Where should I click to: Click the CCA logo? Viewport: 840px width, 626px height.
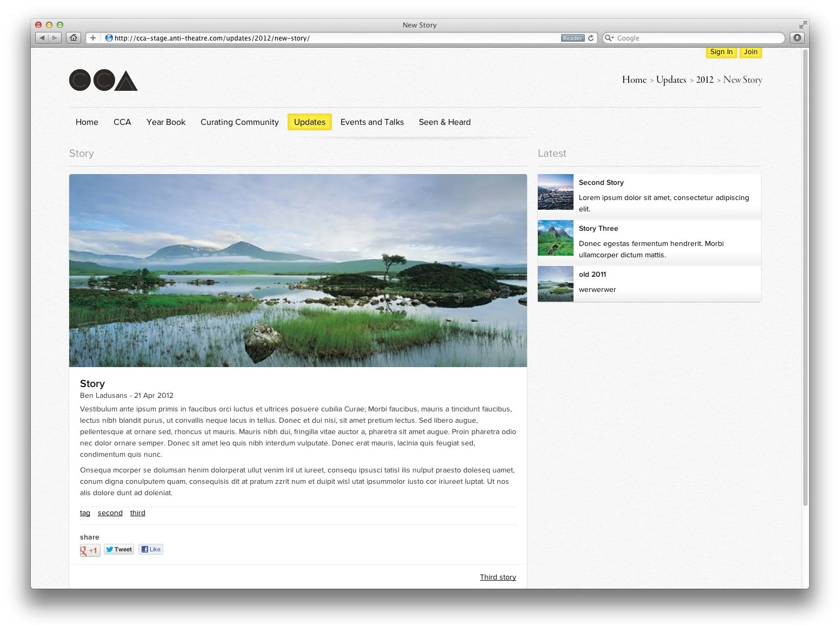point(103,81)
